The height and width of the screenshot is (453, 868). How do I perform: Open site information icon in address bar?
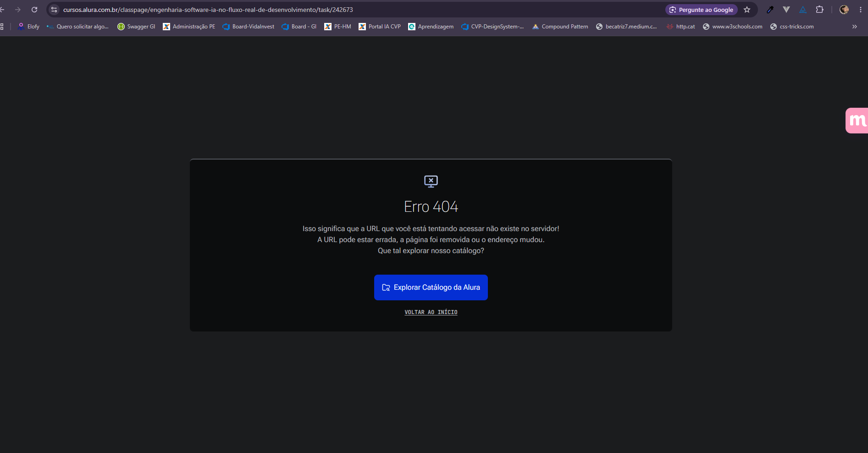54,10
